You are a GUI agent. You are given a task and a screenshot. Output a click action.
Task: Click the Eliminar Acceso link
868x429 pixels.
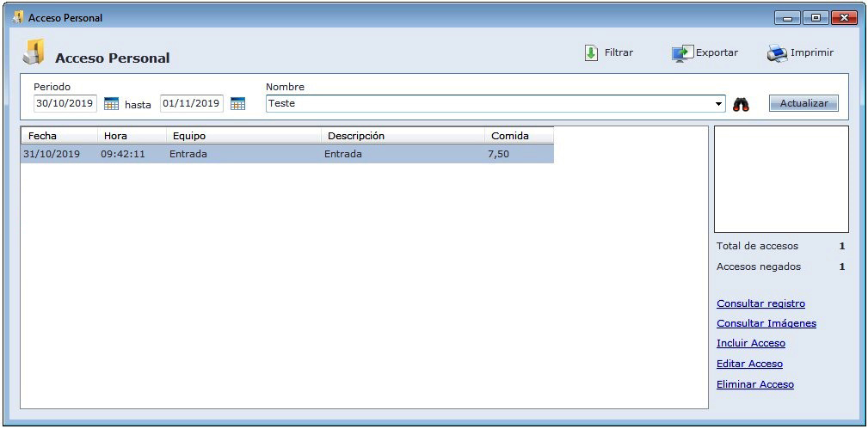[x=754, y=384]
